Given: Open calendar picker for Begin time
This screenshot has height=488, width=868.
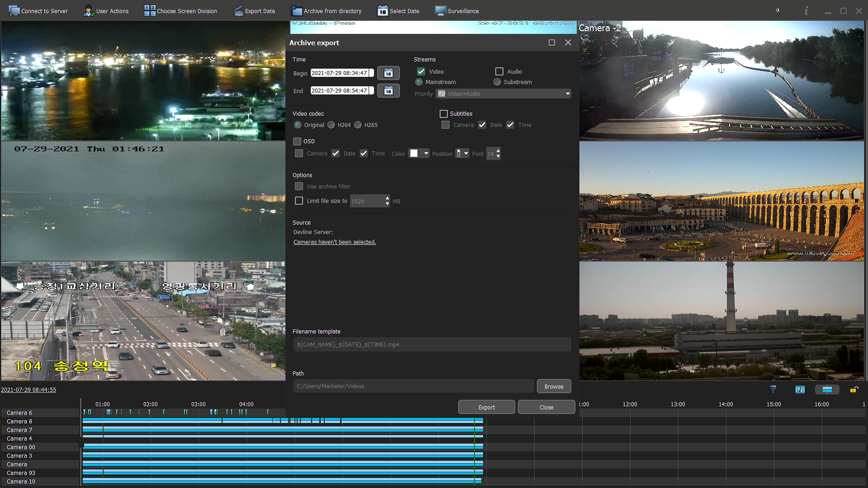Looking at the screenshot, I should tap(388, 73).
